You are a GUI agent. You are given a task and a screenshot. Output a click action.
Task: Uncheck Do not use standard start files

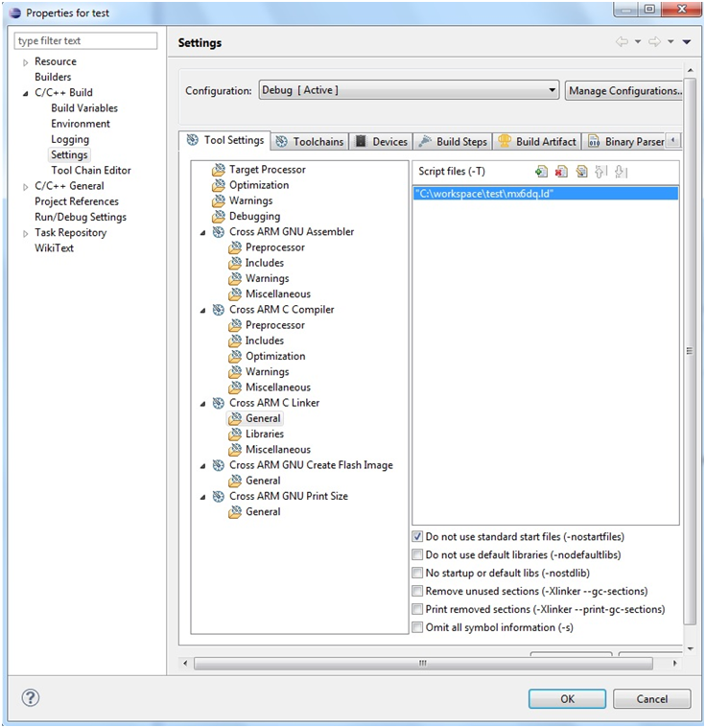pos(417,537)
